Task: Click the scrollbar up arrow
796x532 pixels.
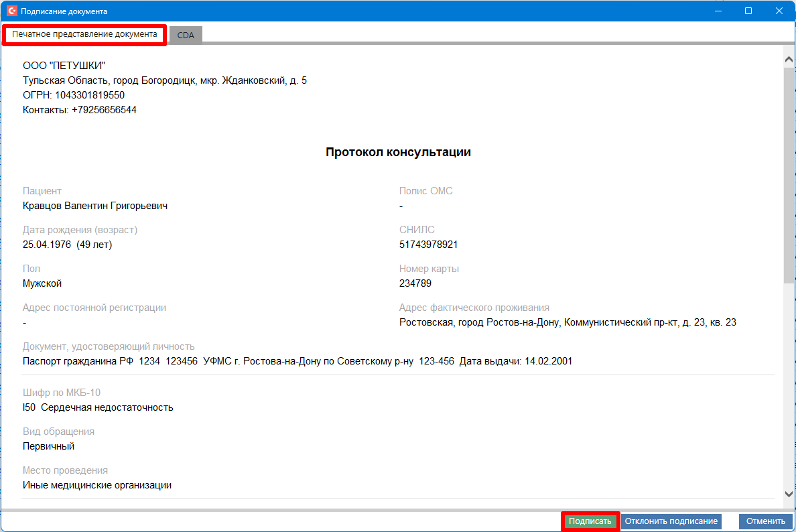Action: [789, 60]
